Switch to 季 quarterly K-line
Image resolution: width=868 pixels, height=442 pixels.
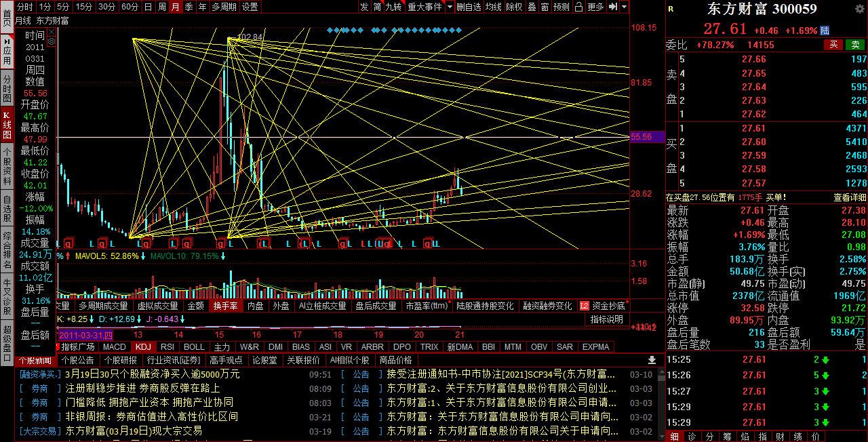(x=189, y=7)
